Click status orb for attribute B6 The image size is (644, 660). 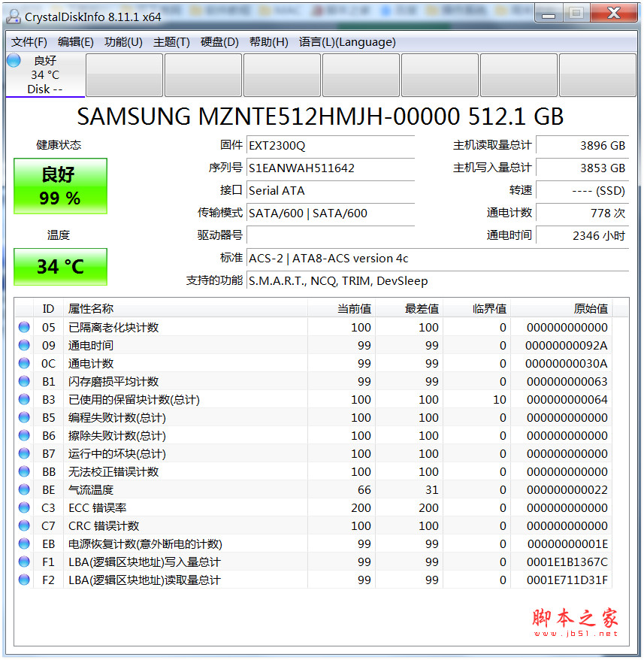[24, 435]
